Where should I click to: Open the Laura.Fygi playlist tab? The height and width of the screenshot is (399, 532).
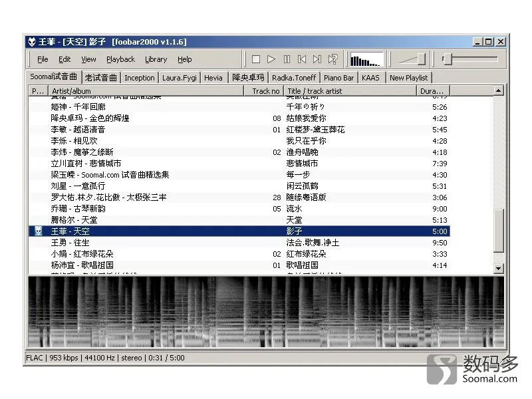pos(179,78)
